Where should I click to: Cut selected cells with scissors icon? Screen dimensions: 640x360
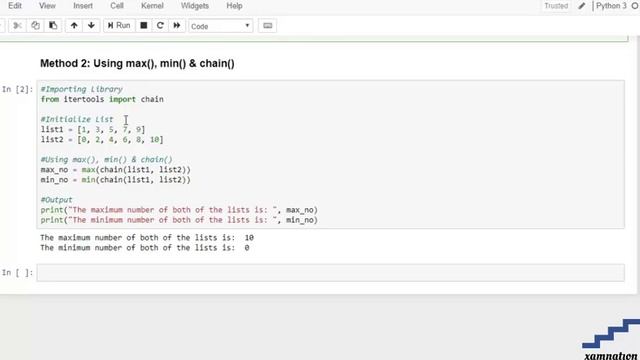tap(17, 26)
